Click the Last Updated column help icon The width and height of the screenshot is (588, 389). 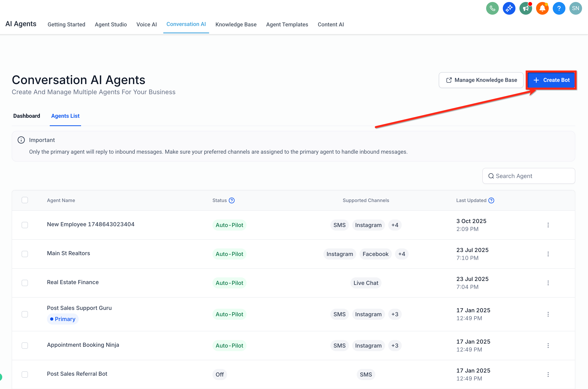point(491,200)
